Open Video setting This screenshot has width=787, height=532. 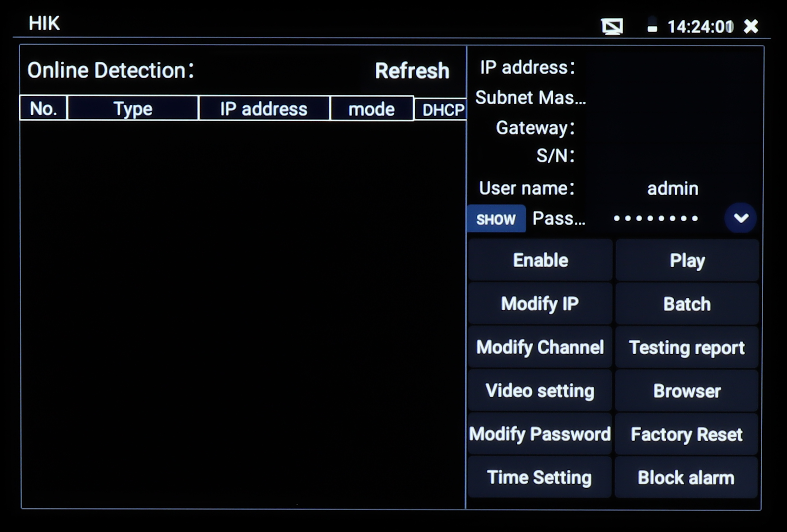[540, 391]
